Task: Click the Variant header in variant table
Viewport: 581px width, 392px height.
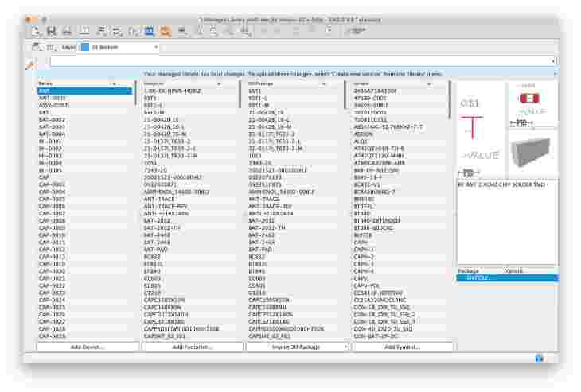Action: (513, 270)
